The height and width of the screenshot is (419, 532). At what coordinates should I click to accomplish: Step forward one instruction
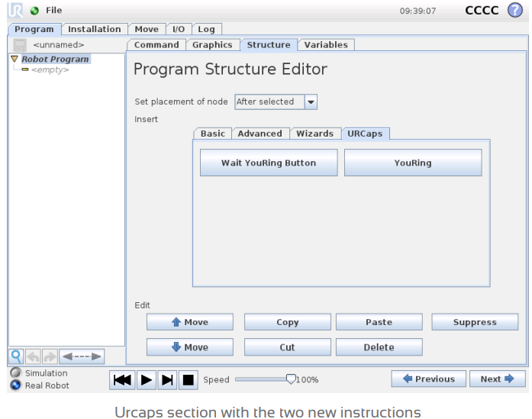[167, 380]
